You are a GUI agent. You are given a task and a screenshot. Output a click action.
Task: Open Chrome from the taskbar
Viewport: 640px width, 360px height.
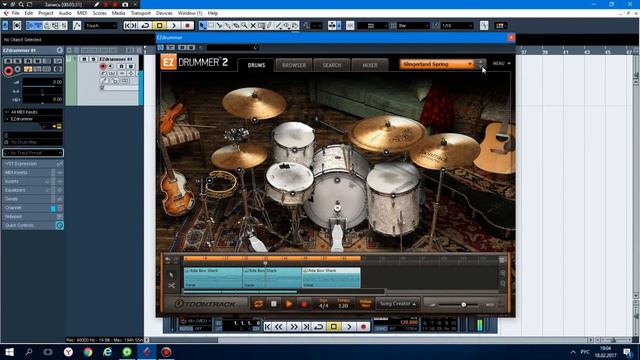(x=88, y=351)
